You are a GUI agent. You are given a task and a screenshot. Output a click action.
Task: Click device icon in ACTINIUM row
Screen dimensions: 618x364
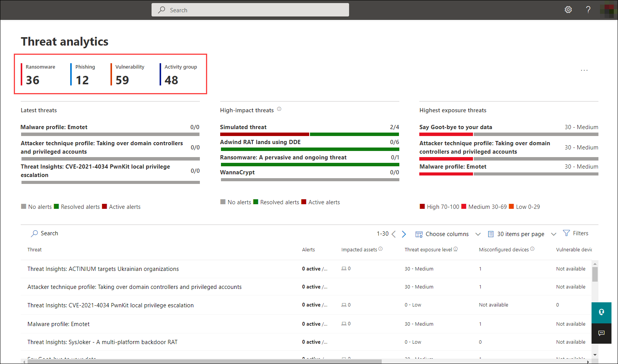pyautogui.click(x=344, y=269)
